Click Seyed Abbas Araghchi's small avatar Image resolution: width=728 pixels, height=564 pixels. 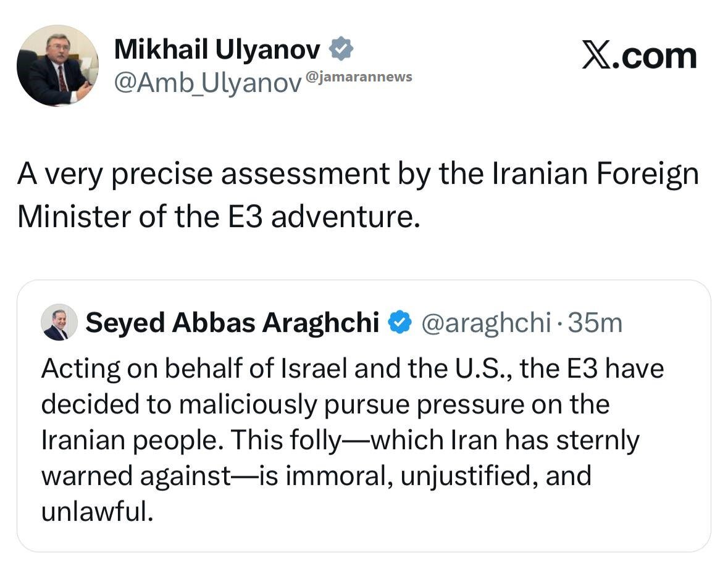tap(59, 322)
